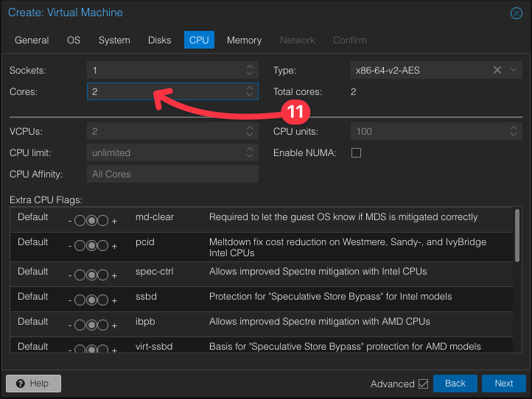532x399 pixels.
Task: Clear the CPU Type field with X icon
Action: pyautogui.click(x=497, y=70)
